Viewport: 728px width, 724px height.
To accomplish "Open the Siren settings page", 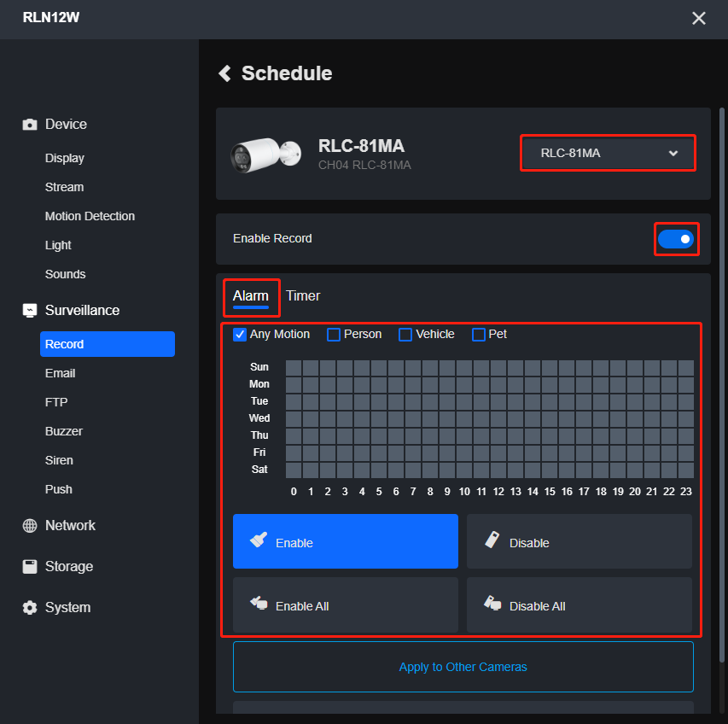I will (x=59, y=460).
